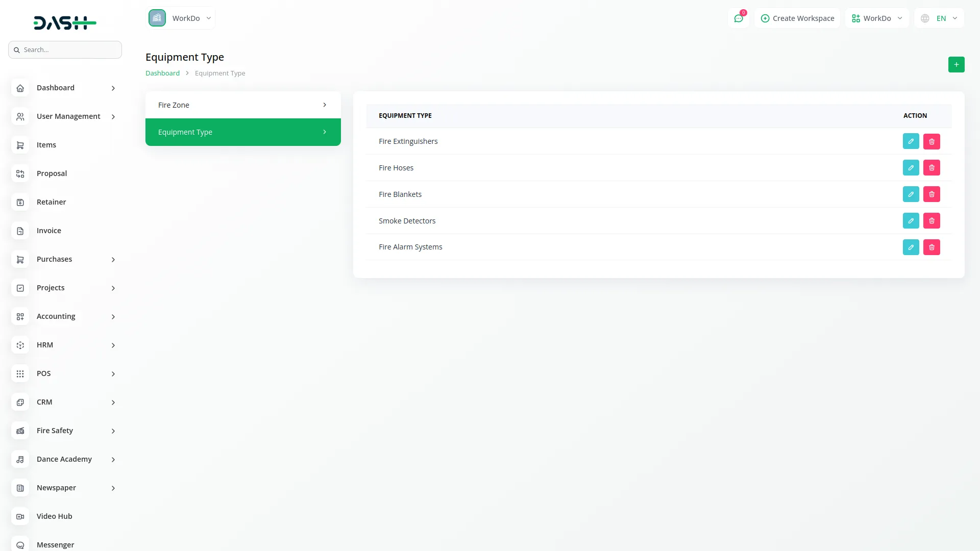The image size is (980, 551).
Task: Click edit icon for Fire Extinguishers
Action: pyautogui.click(x=911, y=141)
